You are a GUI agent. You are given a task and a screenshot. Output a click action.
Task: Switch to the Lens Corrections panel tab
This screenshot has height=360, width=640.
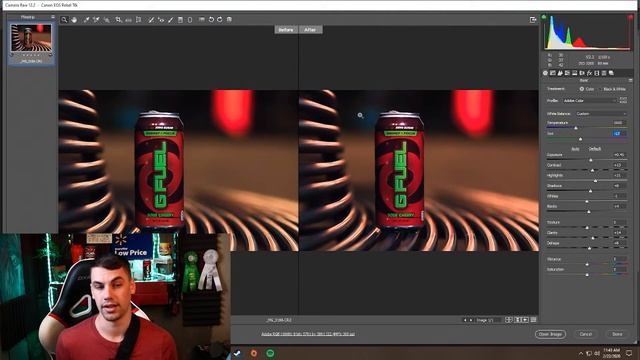click(582, 73)
